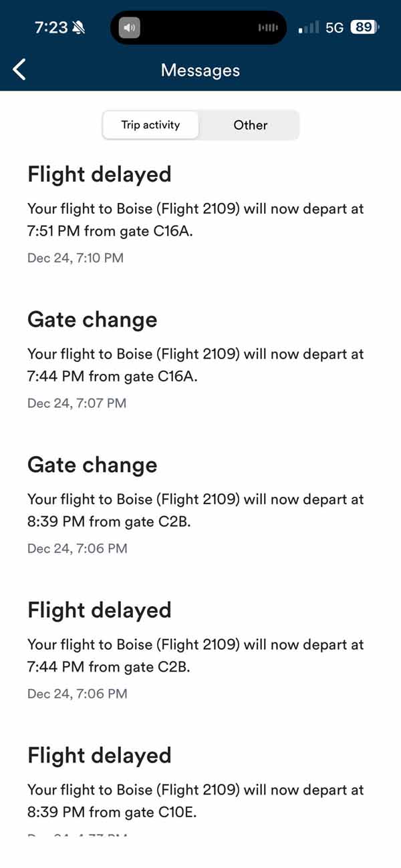Tap the first "Gate change" heading
Viewport: 401px width, 868px height.
click(x=92, y=320)
